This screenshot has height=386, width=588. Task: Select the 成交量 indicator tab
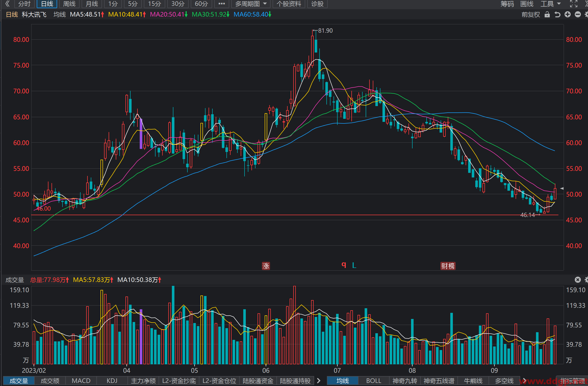[19, 381]
